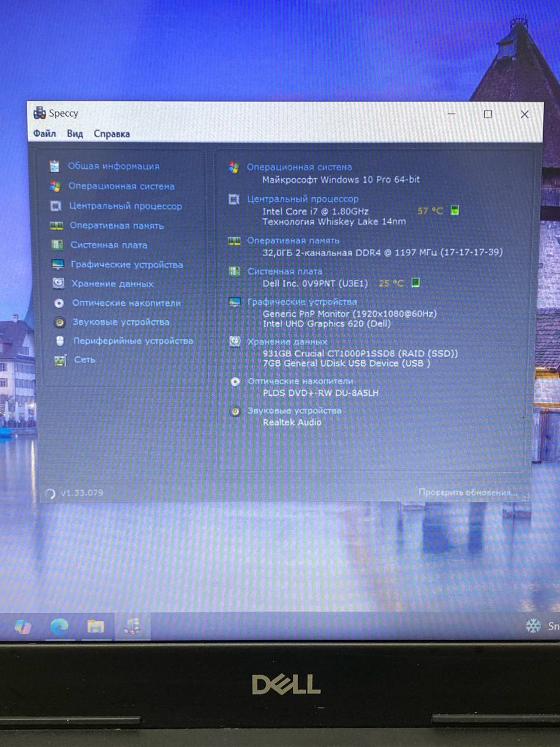Open Оперативная память via its RAM icon

(x=56, y=226)
